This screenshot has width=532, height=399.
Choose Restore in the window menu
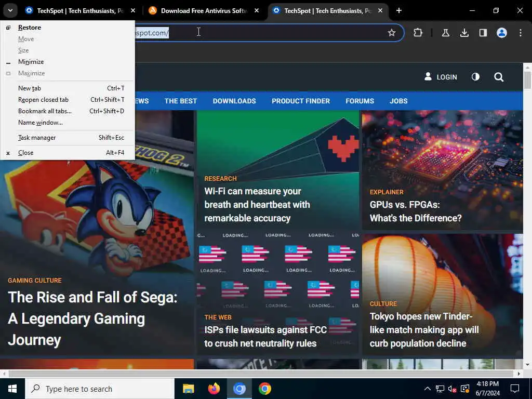coord(68,28)
